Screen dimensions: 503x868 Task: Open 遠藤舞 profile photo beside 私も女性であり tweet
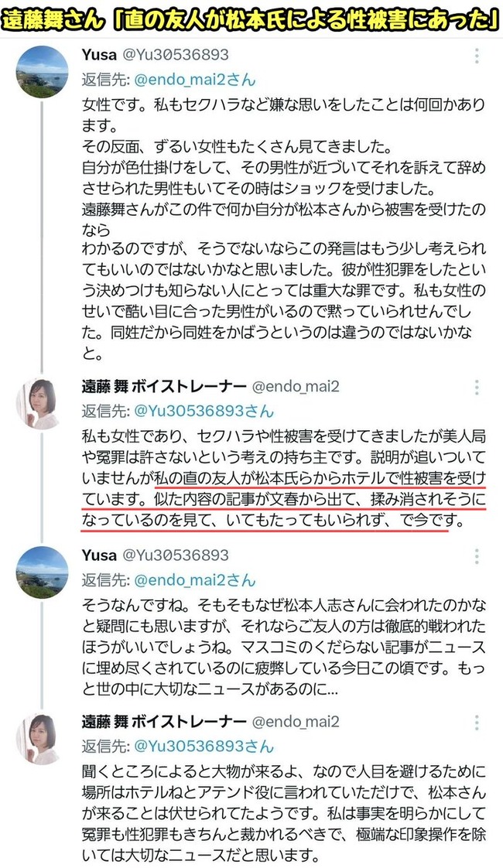(x=38, y=404)
